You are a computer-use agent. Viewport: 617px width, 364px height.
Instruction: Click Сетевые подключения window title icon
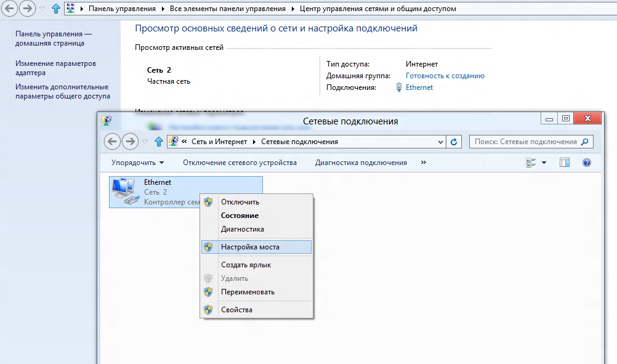107,121
